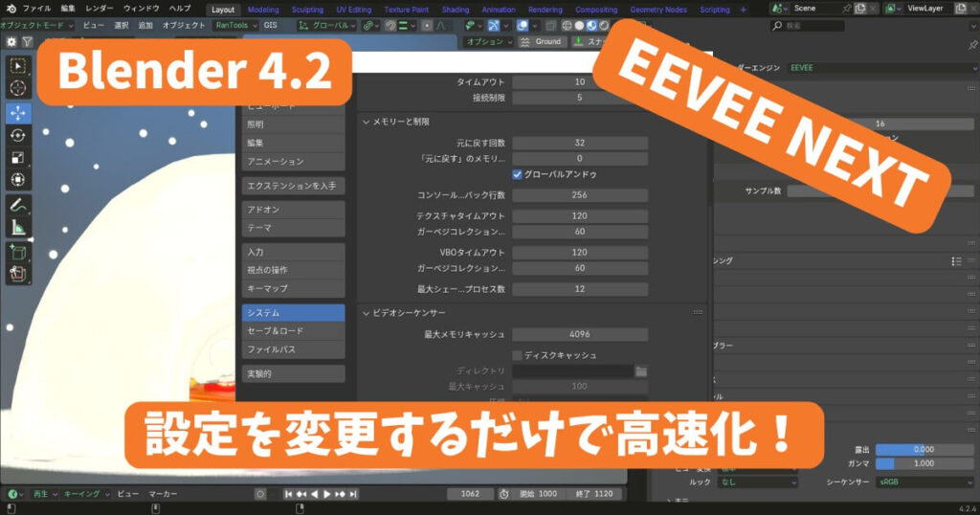Open the ファイル menu
This screenshot has height=515, width=980.
[36, 9]
